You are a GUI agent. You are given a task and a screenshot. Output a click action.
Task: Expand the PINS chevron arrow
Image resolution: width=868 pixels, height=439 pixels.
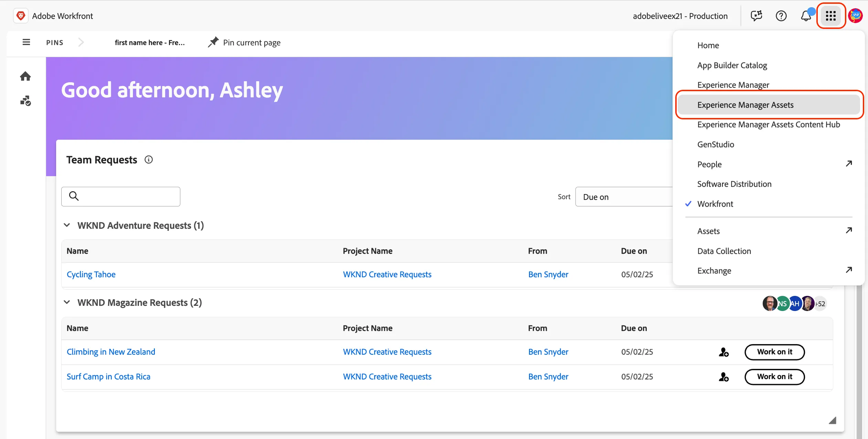(81, 42)
